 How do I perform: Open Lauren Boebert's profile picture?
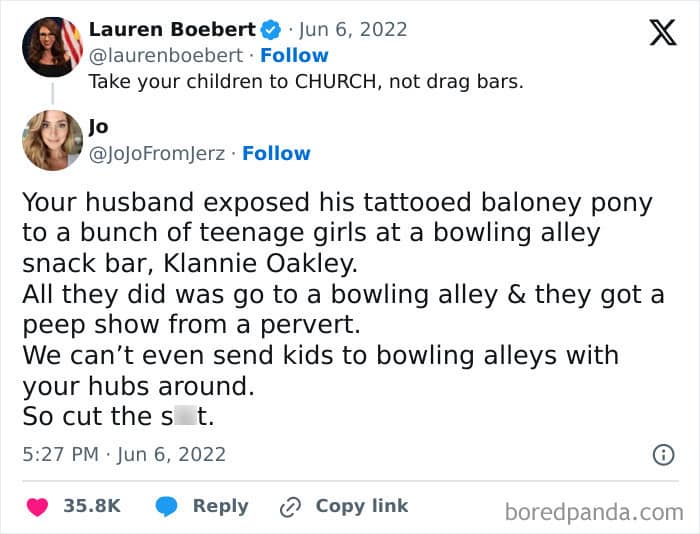[x=52, y=47]
